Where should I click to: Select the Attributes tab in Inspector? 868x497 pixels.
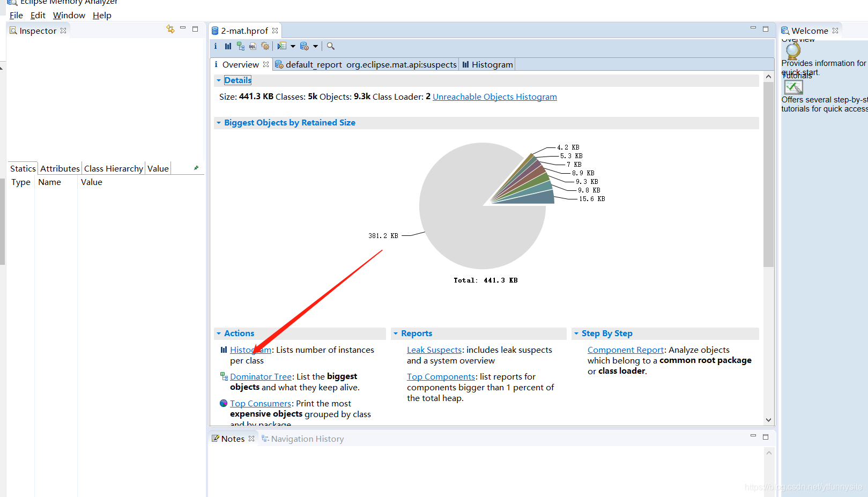[x=60, y=168]
